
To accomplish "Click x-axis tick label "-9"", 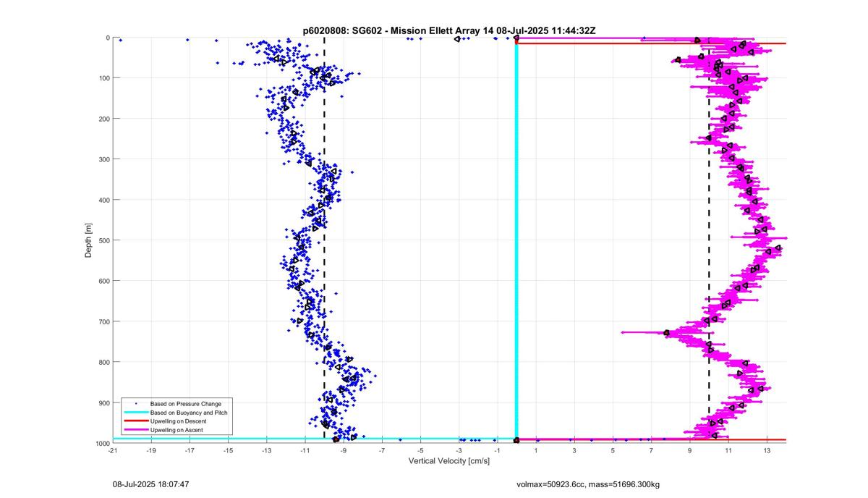I will [x=343, y=450].
